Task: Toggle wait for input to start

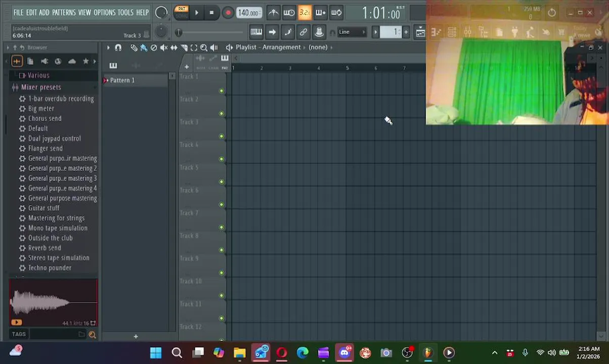Action: coord(289,13)
